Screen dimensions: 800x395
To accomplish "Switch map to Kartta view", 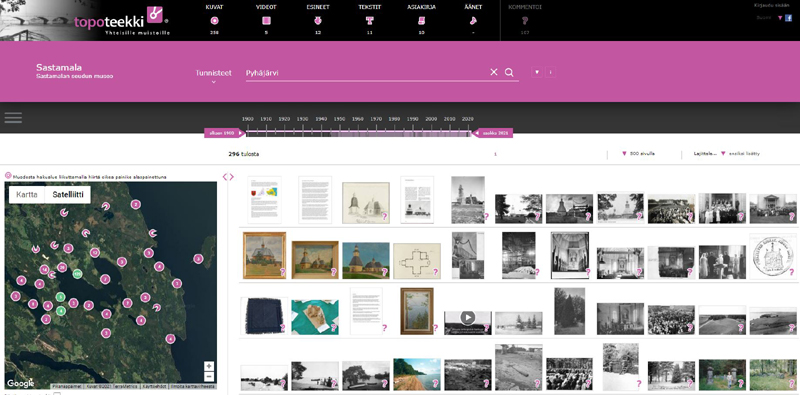I will click(x=27, y=194).
